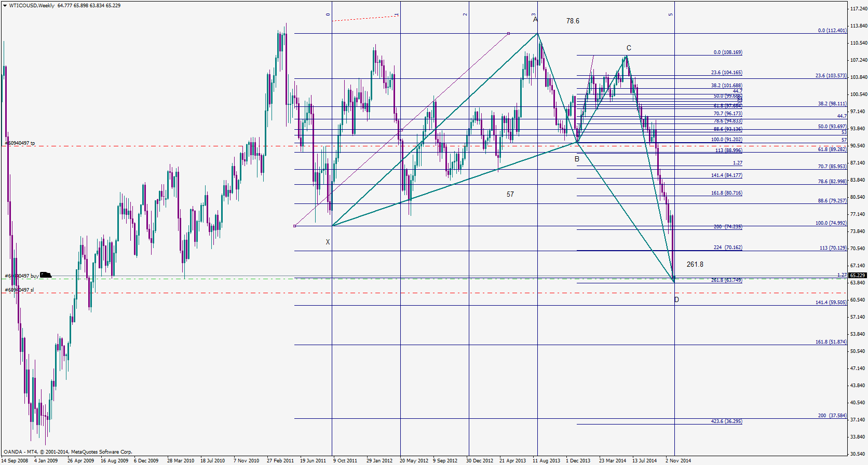This screenshot has width=868, height=465.
Task: Click the 2 Nov 2014 date on time axis
Action: click(678, 460)
